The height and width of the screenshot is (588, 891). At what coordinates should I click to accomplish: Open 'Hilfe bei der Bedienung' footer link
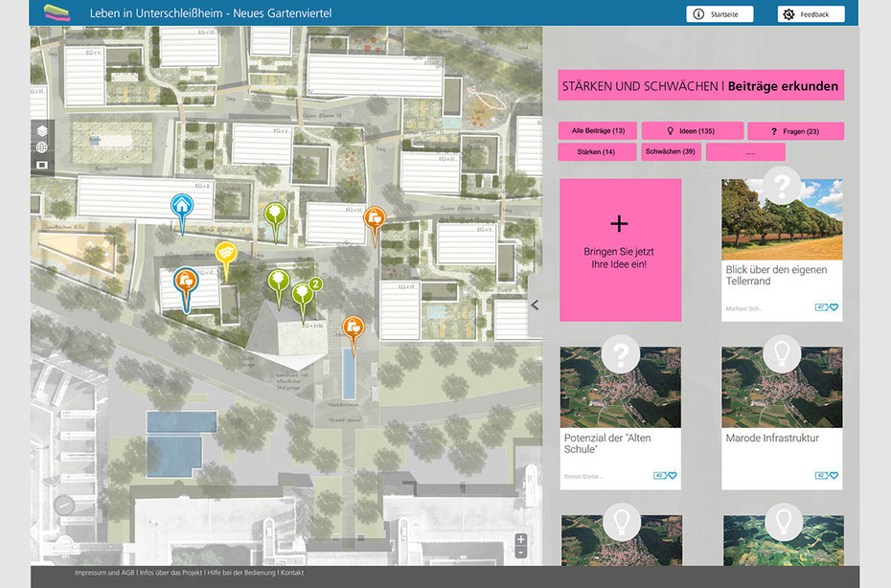241,573
